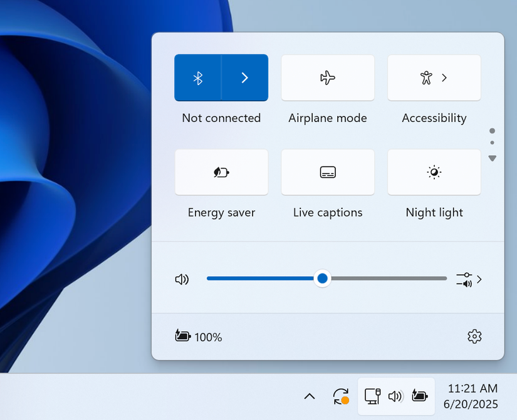Show hidden tray icons chevron
The height and width of the screenshot is (420, 517).
tap(310, 396)
